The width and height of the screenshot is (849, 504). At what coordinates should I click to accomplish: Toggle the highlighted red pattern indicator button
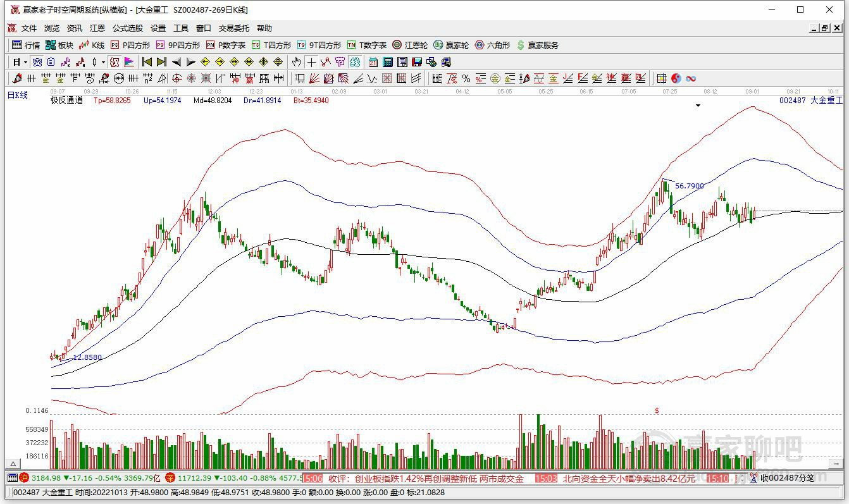coord(115,62)
